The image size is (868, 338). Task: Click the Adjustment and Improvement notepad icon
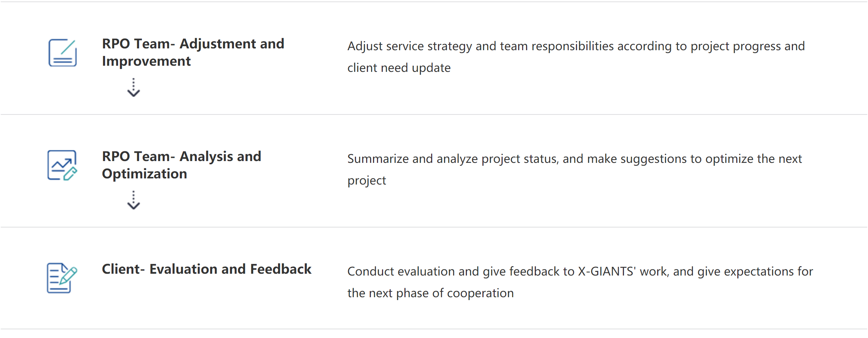click(62, 53)
